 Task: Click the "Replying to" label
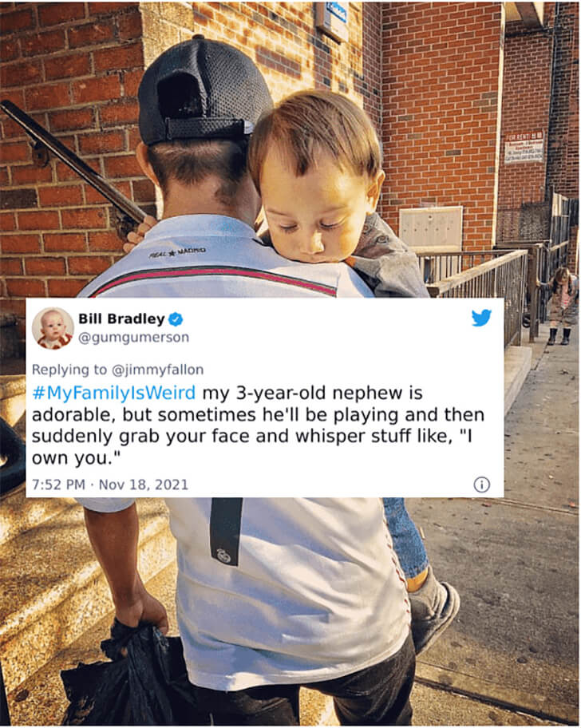(x=69, y=370)
